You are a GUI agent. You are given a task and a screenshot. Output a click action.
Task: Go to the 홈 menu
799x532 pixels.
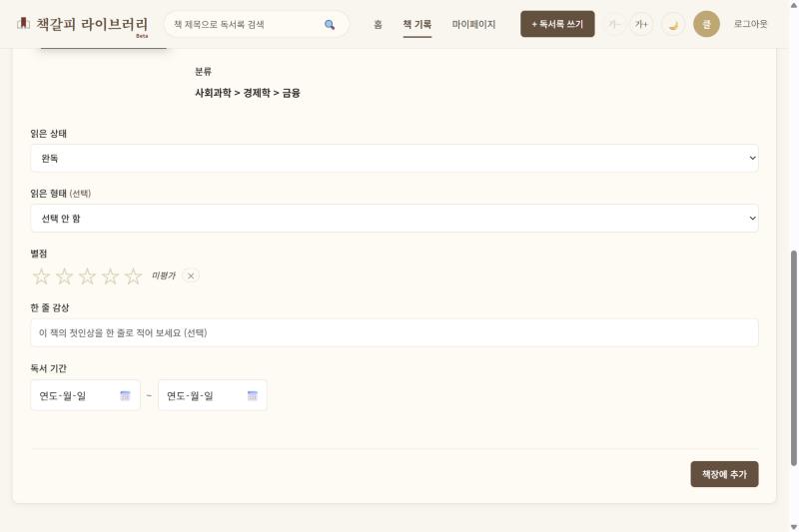tap(378, 24)
